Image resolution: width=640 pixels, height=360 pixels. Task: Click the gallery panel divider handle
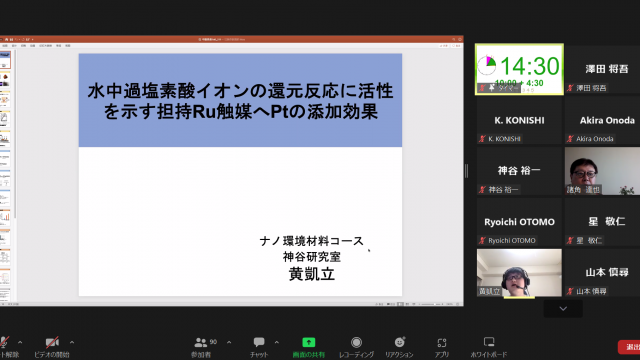tap(466, 171)
